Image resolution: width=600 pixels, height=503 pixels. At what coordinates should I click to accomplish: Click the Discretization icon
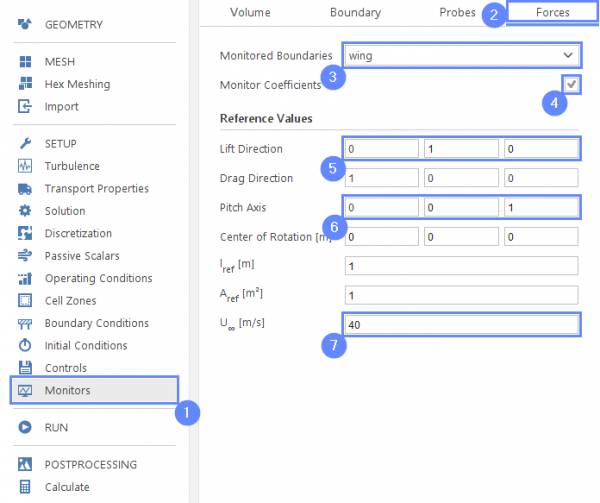(x=25, y=233)
